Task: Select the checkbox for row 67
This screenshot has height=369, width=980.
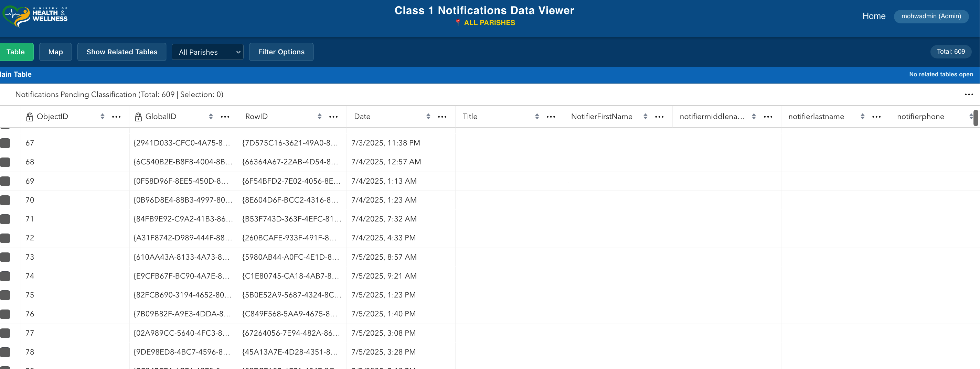Action: pos(5,143)
